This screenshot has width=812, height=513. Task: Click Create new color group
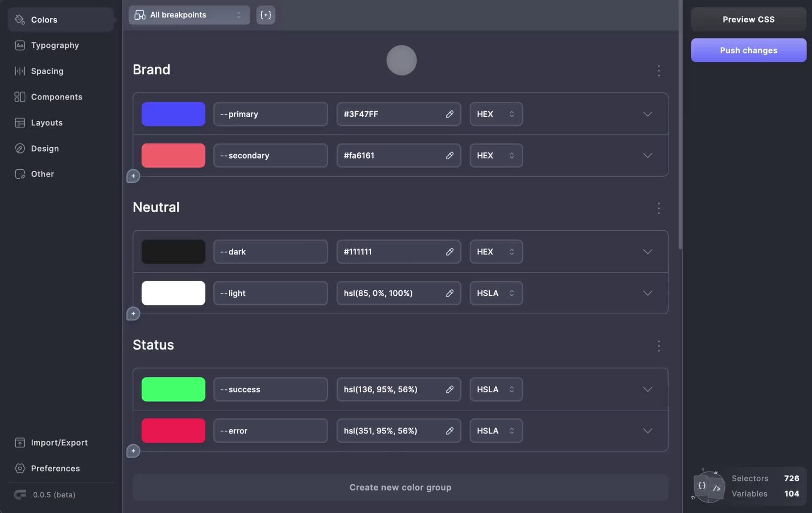click(x=400, y=488)
